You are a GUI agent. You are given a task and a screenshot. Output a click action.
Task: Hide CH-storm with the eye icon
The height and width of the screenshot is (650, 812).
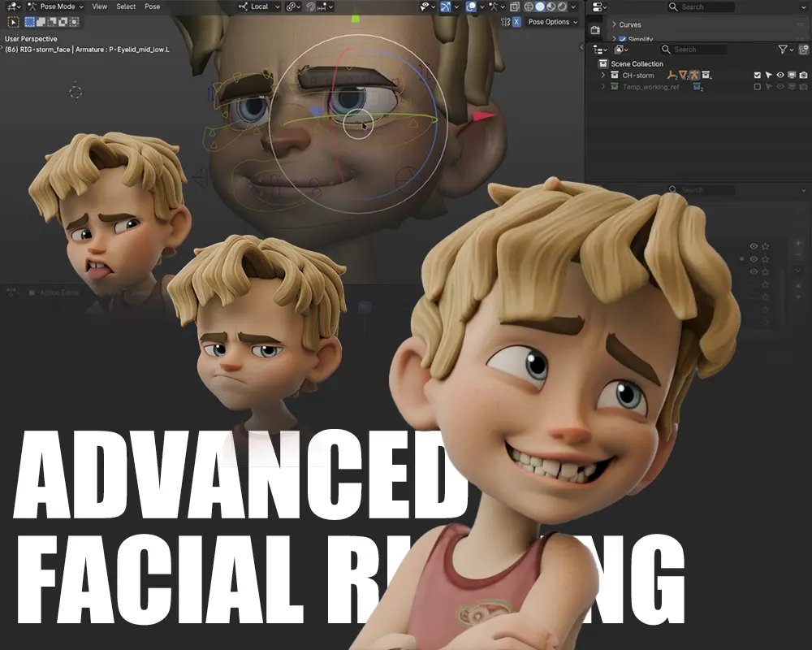[780, 76]
